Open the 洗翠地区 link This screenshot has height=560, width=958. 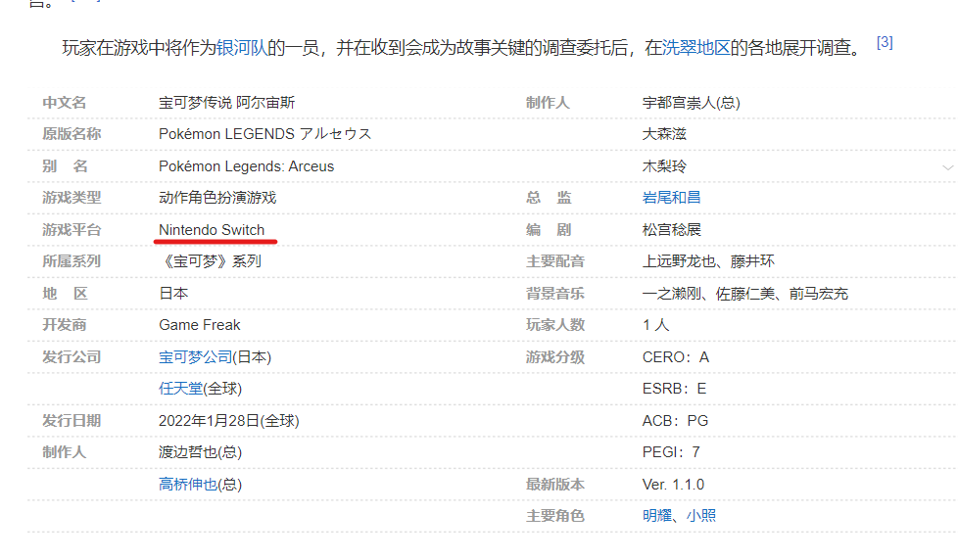click(x=696, y=47)
